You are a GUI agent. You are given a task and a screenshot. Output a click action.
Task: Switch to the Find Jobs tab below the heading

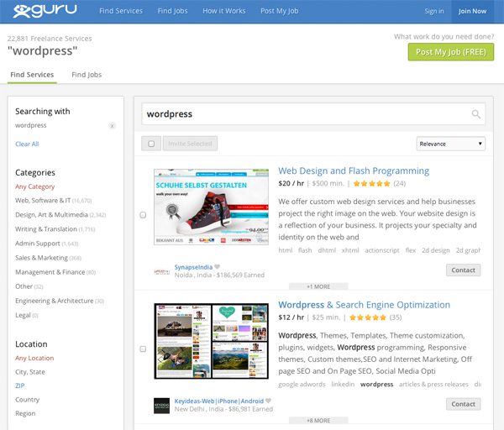(x=87, y=75)
